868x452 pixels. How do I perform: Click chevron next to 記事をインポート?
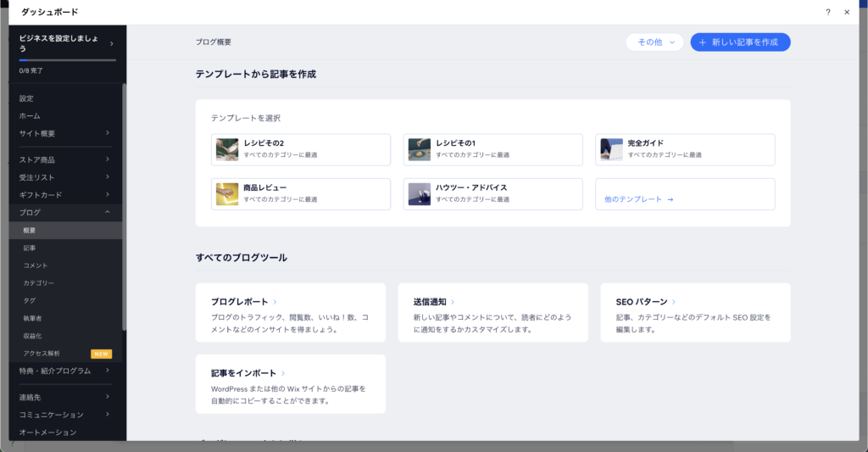tap(283, 373)
